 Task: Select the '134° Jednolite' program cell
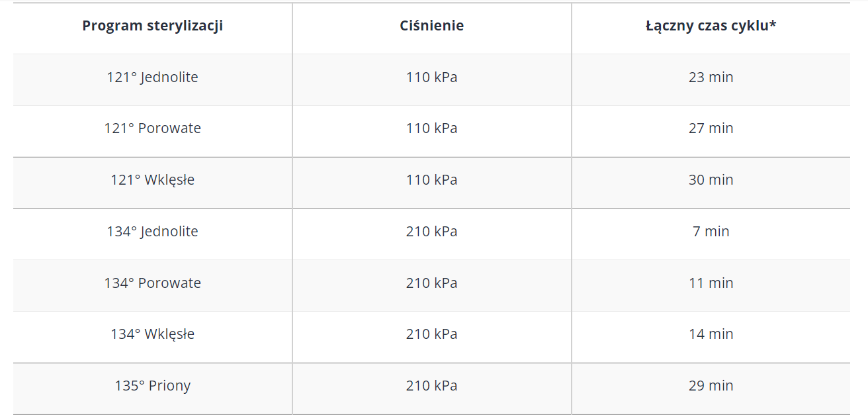coord(152,232)
